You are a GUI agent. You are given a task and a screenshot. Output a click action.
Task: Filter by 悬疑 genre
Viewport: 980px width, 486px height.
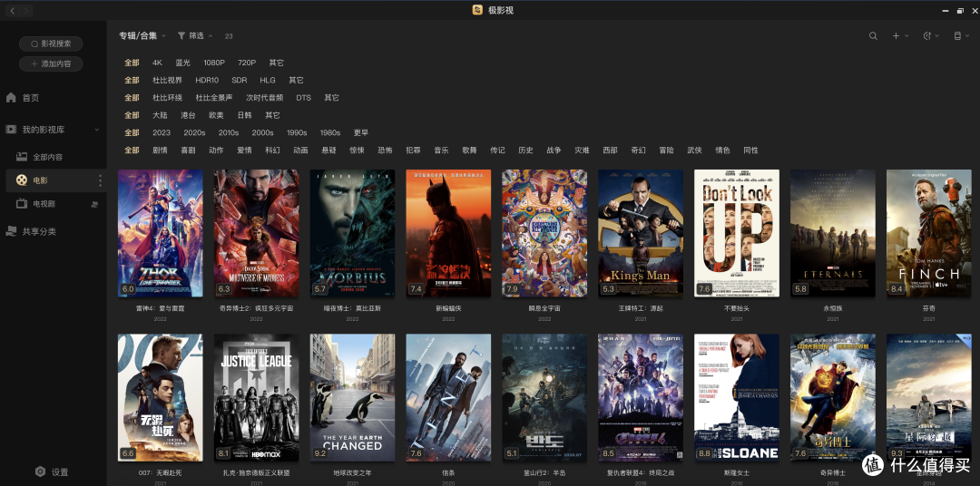(328, 150)
